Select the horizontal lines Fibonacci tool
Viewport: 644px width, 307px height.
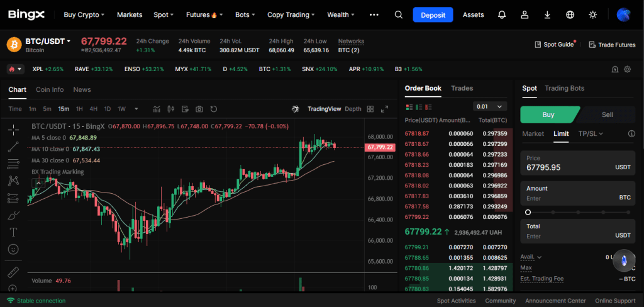point(13,164)
